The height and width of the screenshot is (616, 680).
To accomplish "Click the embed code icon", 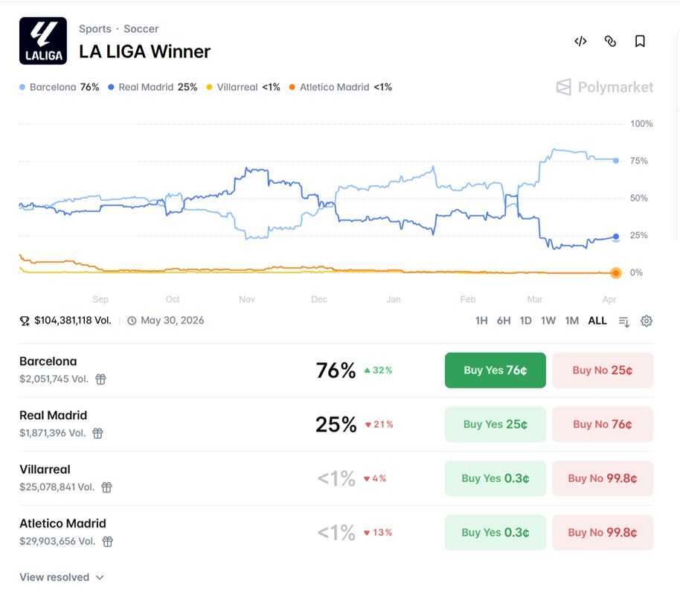I will [580, 42].
